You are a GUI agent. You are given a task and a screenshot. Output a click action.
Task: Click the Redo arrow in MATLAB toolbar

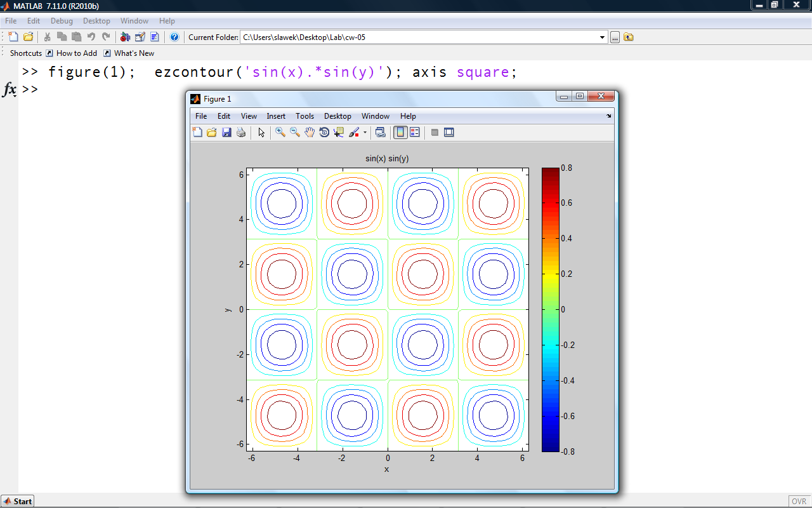[x=105, y=37]
